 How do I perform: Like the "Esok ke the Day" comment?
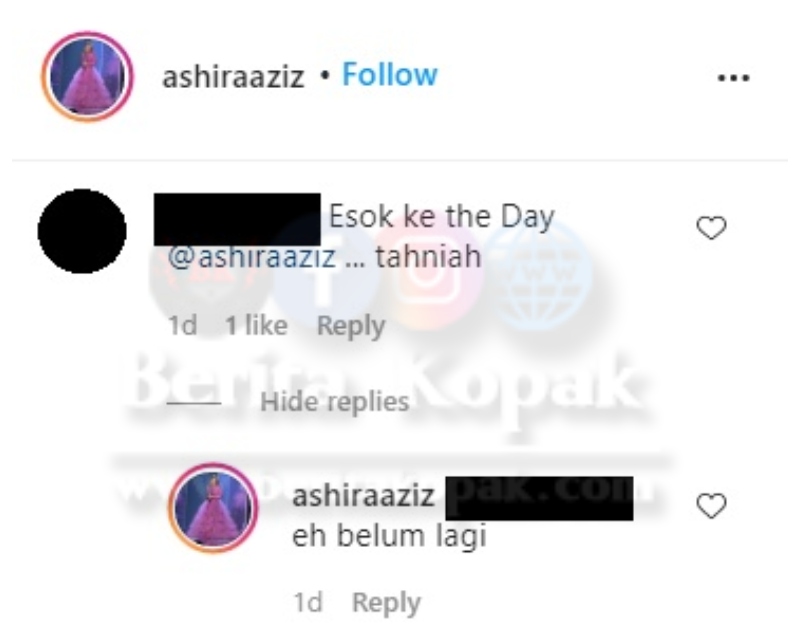[711, 228]
